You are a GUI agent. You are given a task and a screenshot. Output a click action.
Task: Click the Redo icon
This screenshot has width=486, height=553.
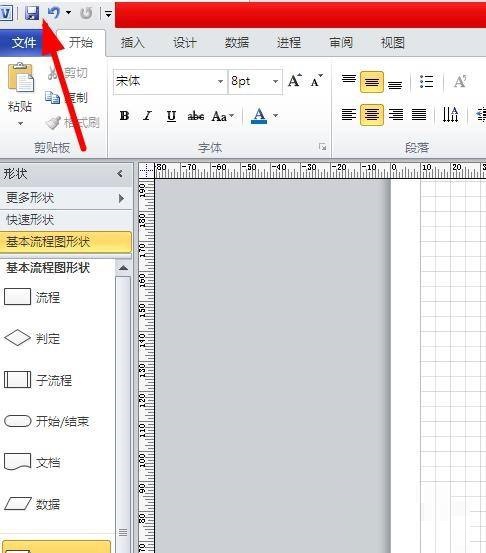(x=86, y=13)
